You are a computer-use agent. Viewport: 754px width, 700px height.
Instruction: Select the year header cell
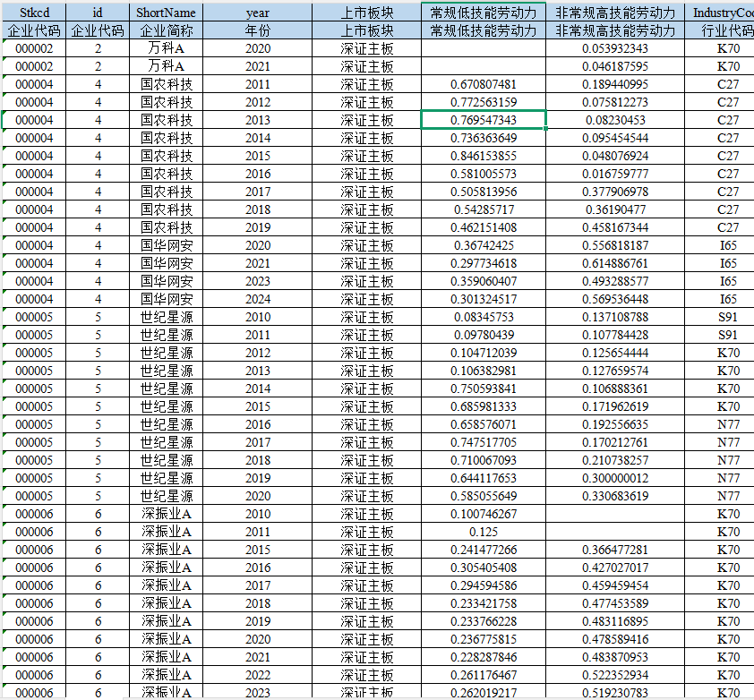[257, 13]
